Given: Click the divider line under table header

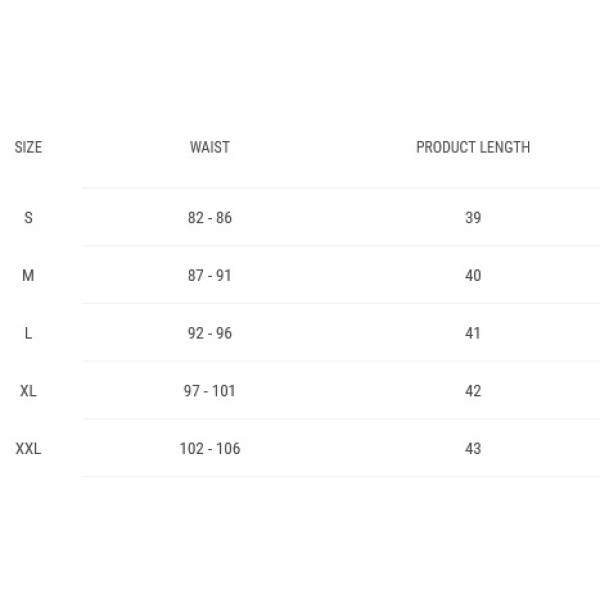Looking at the screenshot, I should click(x=341, y=188).
